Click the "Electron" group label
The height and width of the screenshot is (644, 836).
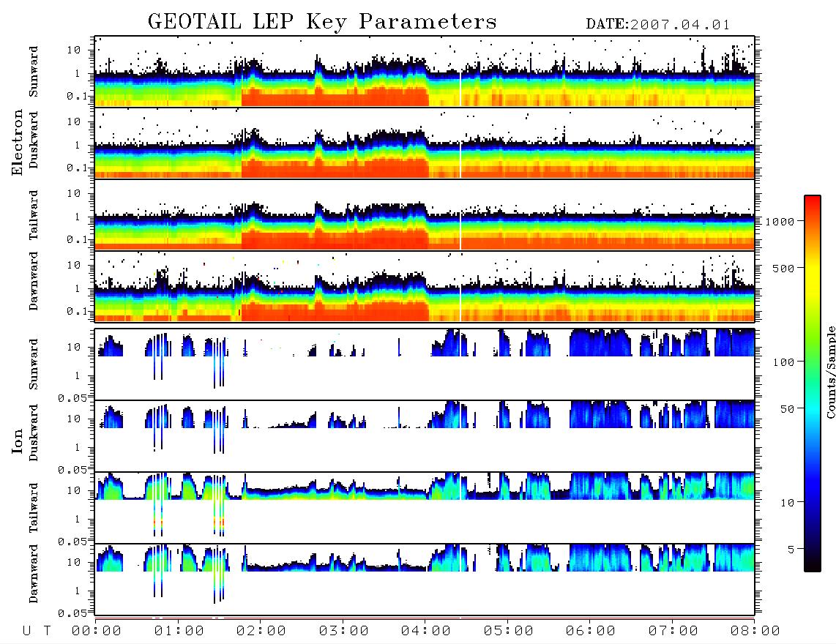[x=17, y=142]
